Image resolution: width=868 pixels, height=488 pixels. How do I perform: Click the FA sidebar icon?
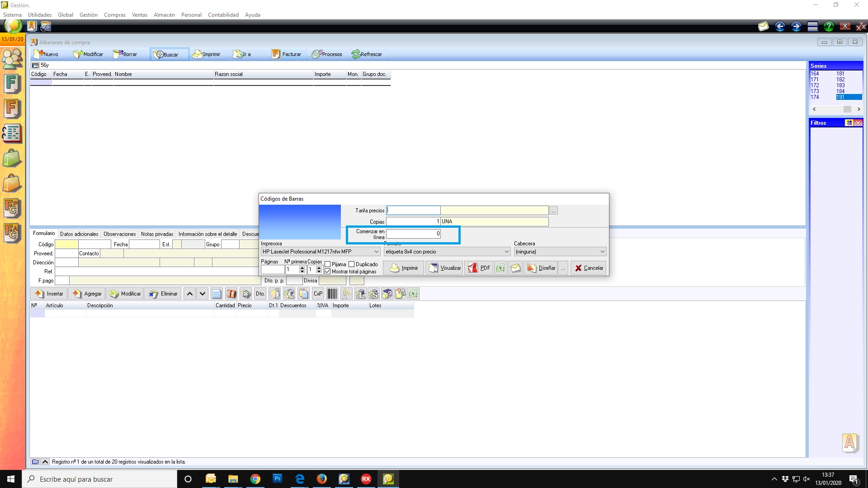[12, 233]
